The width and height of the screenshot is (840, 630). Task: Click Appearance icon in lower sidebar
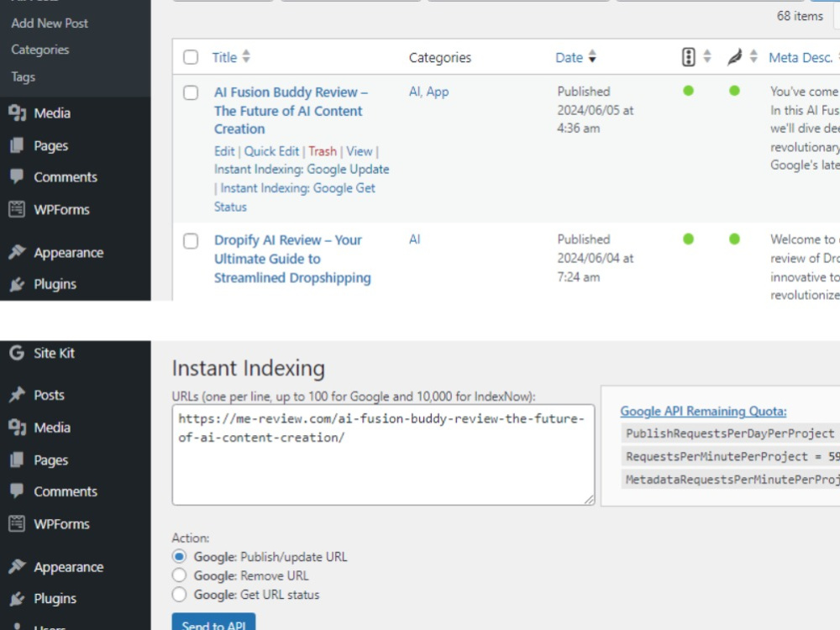pos(17,566)
